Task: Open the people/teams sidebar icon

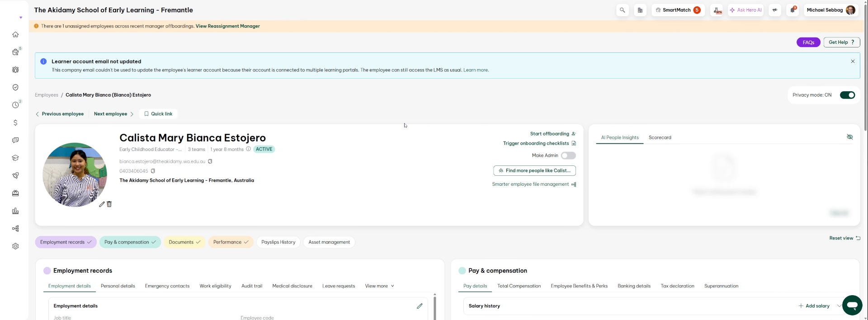Action: click(15, 70)
